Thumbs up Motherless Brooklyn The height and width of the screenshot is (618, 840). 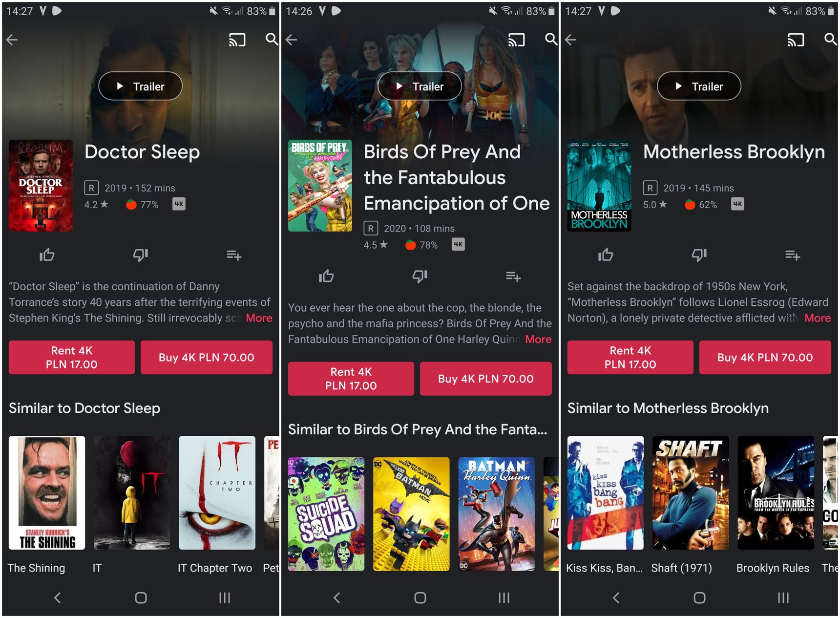(606, 255)
